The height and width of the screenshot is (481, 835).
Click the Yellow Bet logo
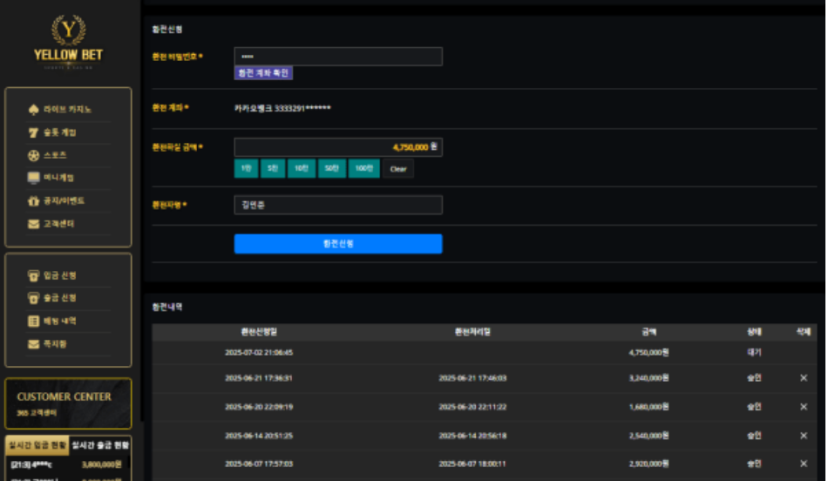[x=68, y=42]
